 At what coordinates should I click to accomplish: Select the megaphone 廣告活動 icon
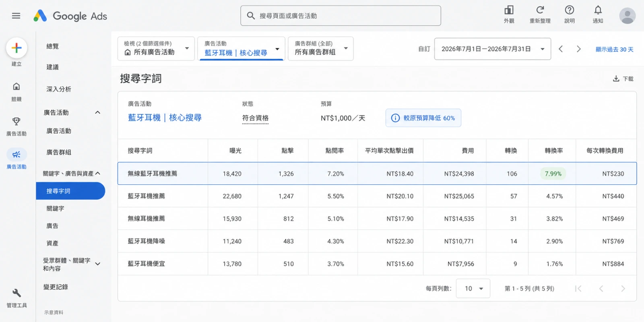(x=17, y=155)
